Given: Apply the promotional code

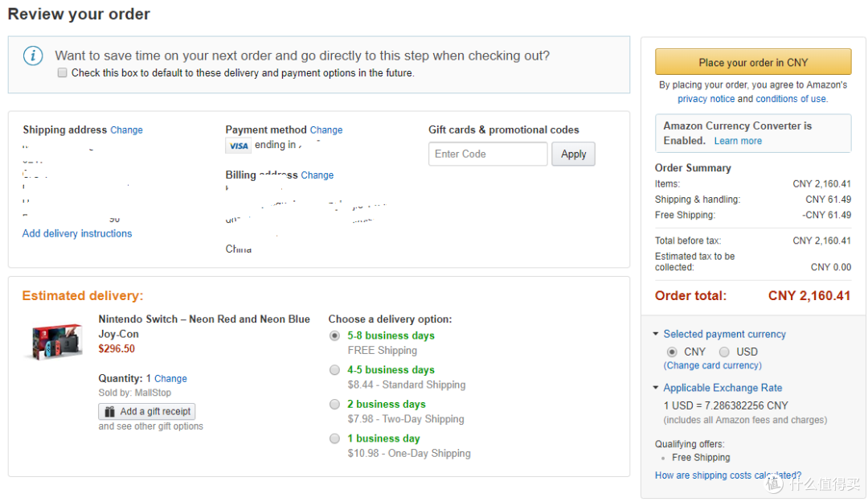Looking at the screenshot, I should (x=573, y=154).
